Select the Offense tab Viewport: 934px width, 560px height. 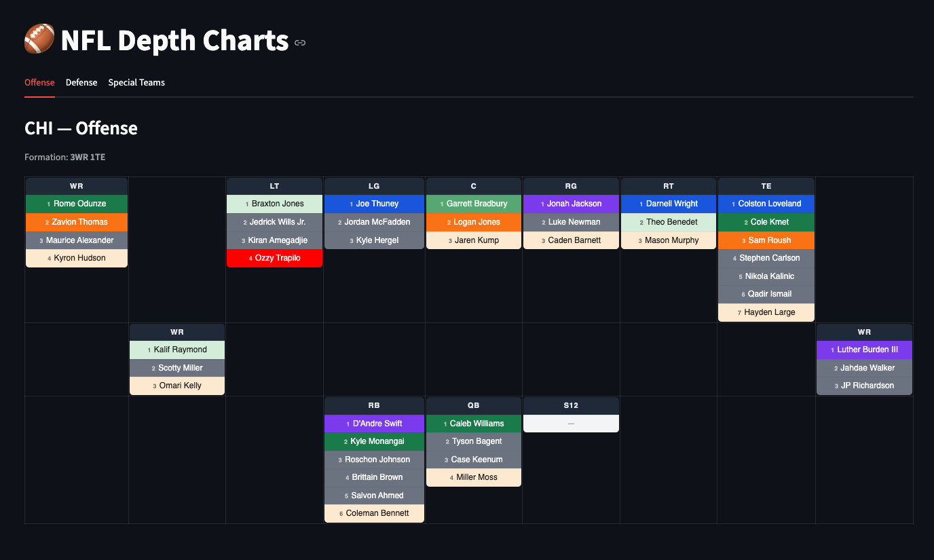[39, 82]
